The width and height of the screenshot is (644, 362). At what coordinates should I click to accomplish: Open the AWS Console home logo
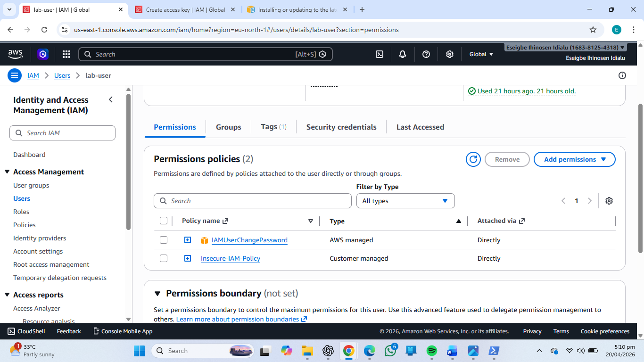point(15,54)
